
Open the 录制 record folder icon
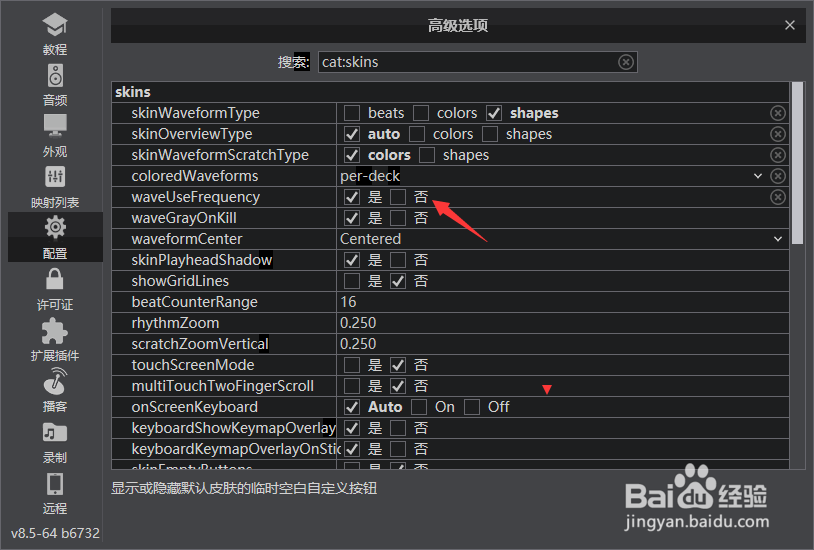click(55, 433)
